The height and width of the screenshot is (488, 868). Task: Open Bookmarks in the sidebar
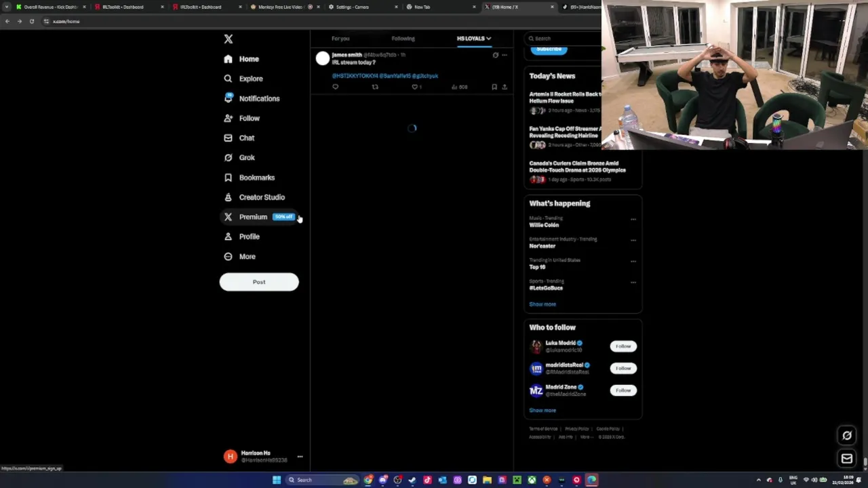(x=249, y=178)
